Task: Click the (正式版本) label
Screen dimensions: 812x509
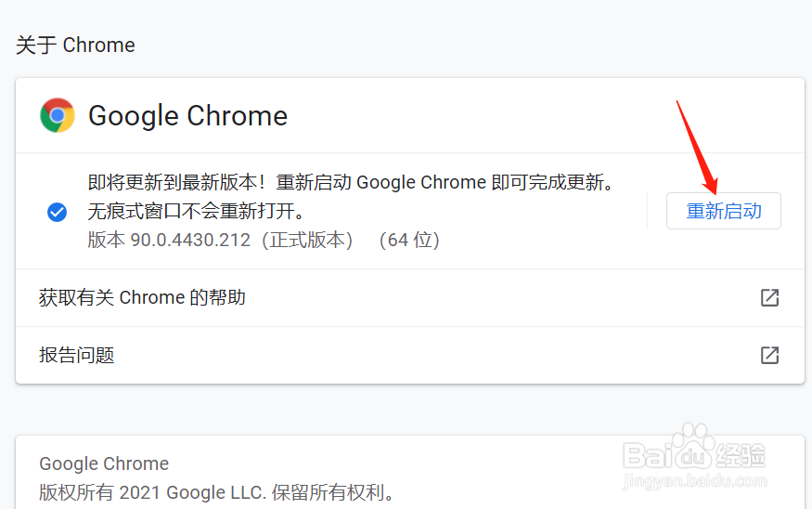Action: 306,240
